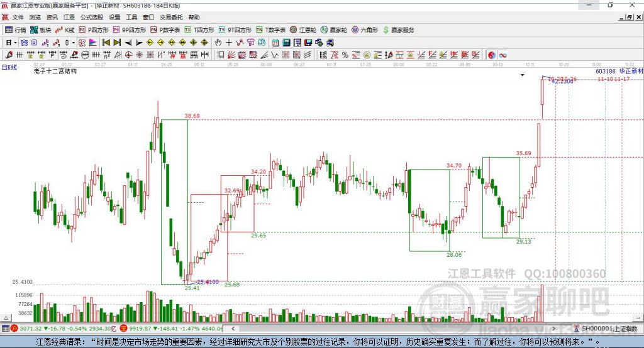Open the 9P四方形 tool
The height and width of the screenshot is (348, 644).
[x=130, y=30]
